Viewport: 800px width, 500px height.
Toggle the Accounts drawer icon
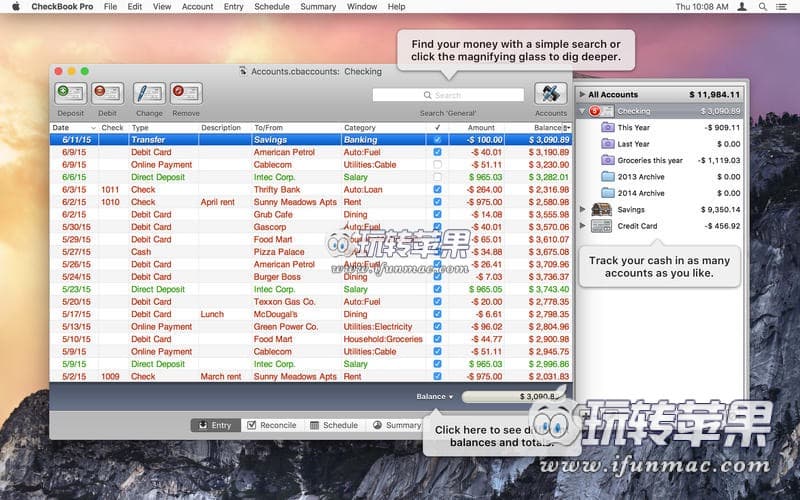(x=551, y=94)
